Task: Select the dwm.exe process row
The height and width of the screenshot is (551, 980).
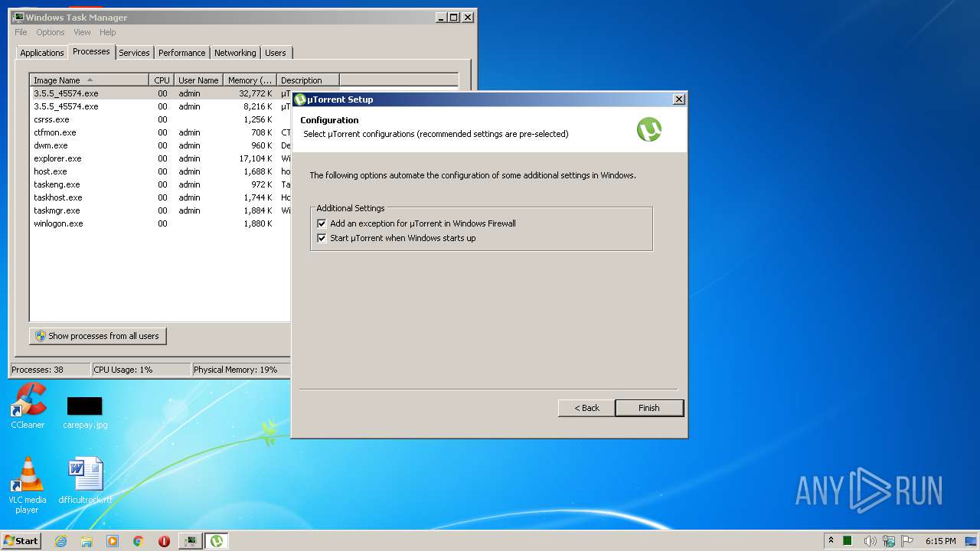Action: tap(161, 145)
